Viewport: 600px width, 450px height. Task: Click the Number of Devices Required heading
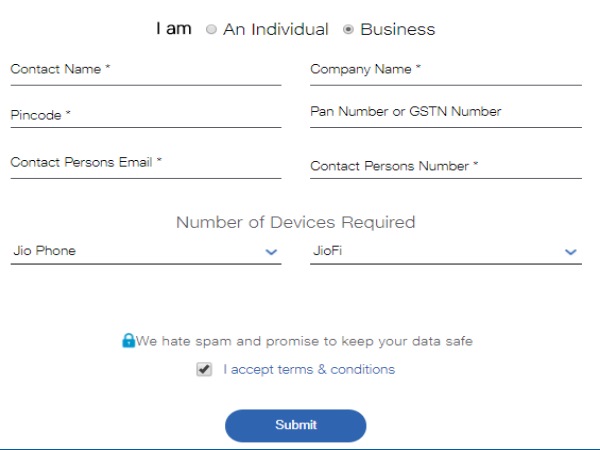click(295, 222)
